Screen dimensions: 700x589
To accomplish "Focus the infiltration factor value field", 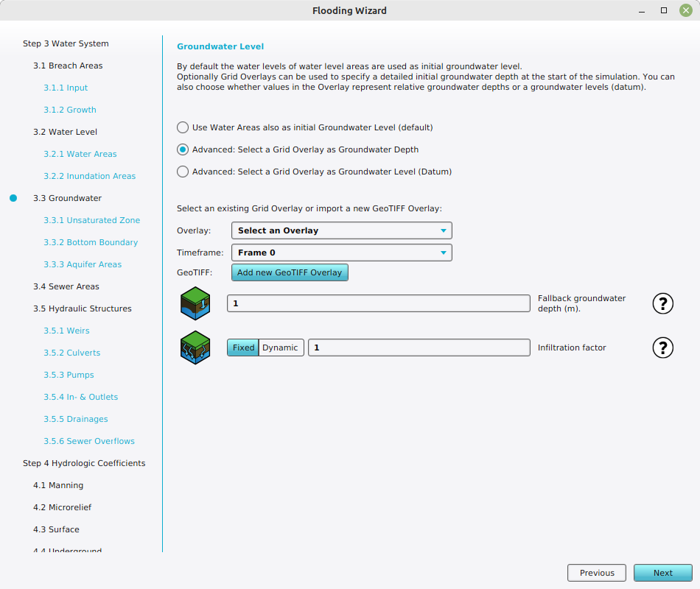I will (419, 348).
